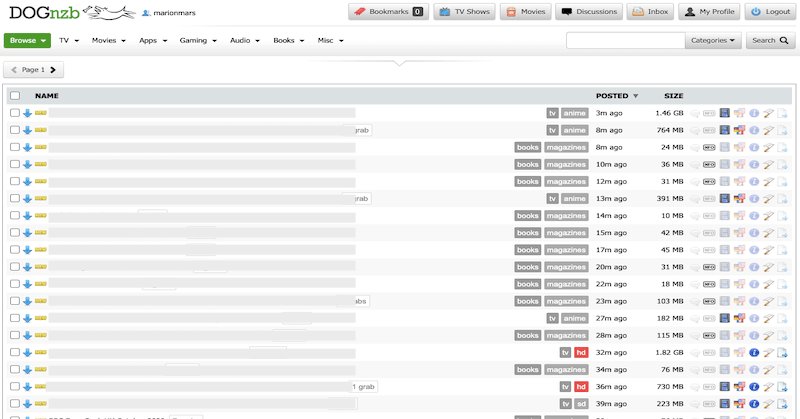Expand the TV category menu
Screen dimensions: 800x419
pyautogui.click(x=69, y=40)
